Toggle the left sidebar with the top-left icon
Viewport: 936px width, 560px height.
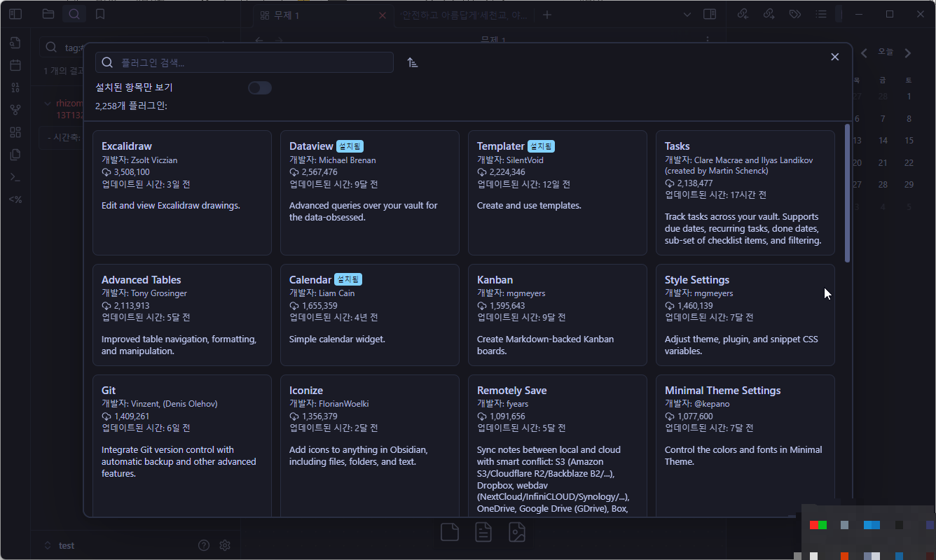coord(15,13)
